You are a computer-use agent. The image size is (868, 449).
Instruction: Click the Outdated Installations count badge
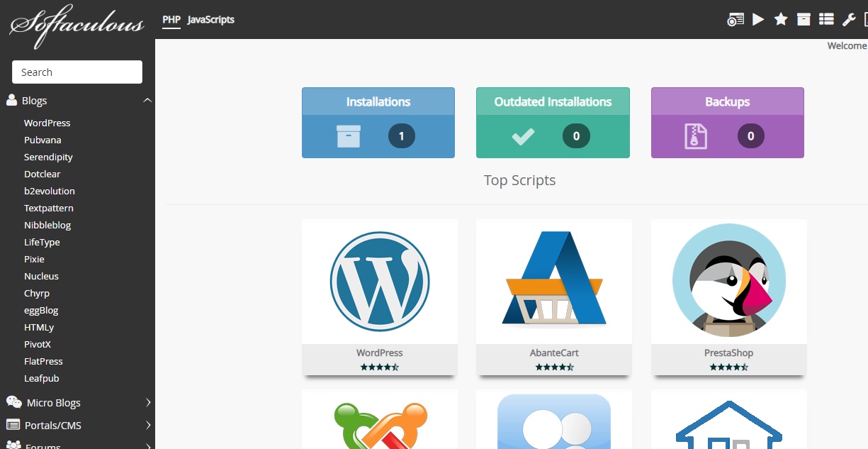[576, 136]
